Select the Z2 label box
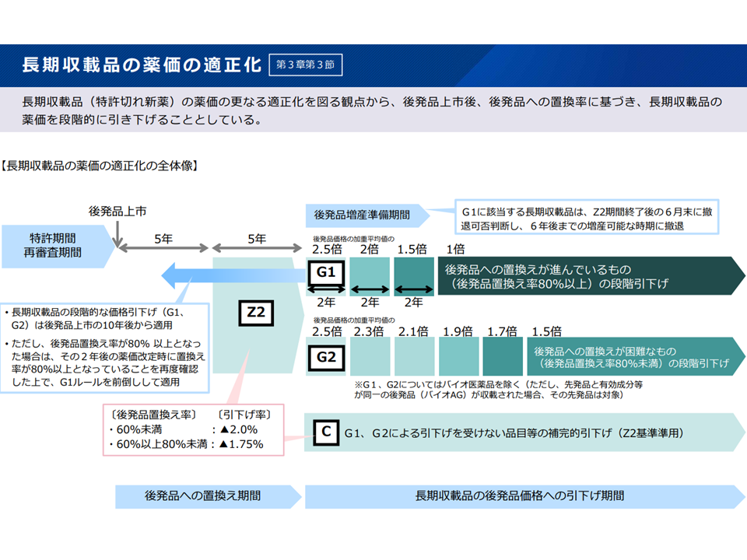 [256, 313]
